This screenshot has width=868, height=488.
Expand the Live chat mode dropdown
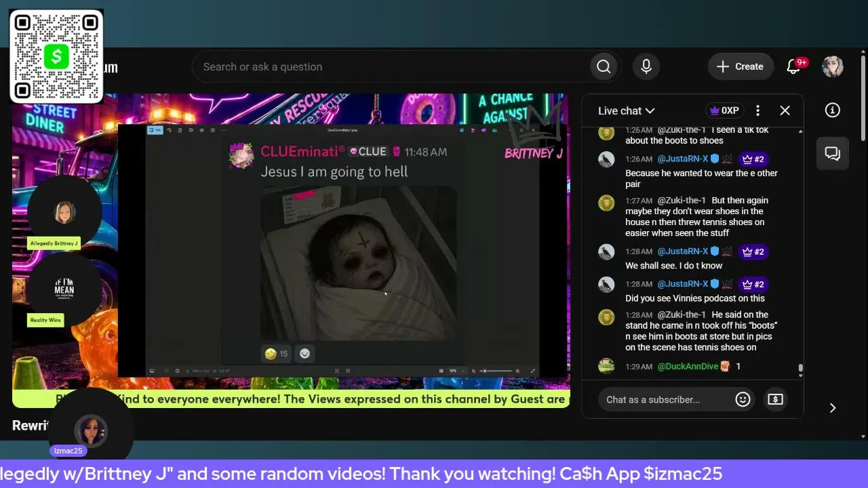click(x=626, y=110)
